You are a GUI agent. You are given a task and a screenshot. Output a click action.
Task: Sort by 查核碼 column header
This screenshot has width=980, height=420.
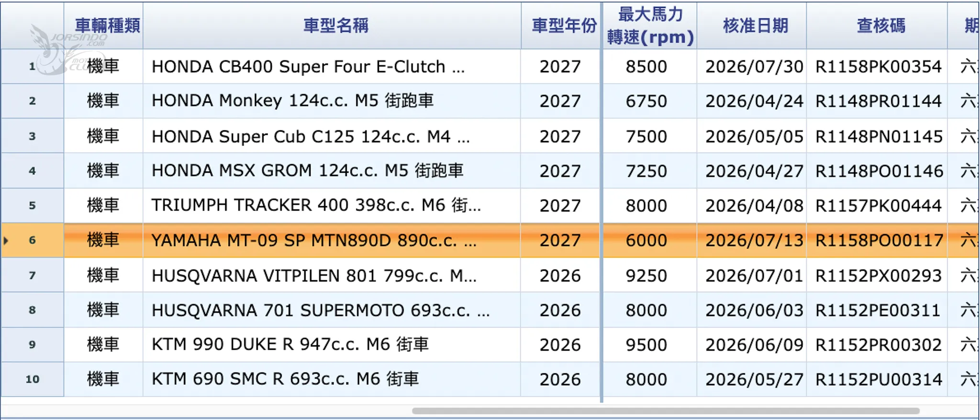tap(877, 25)
